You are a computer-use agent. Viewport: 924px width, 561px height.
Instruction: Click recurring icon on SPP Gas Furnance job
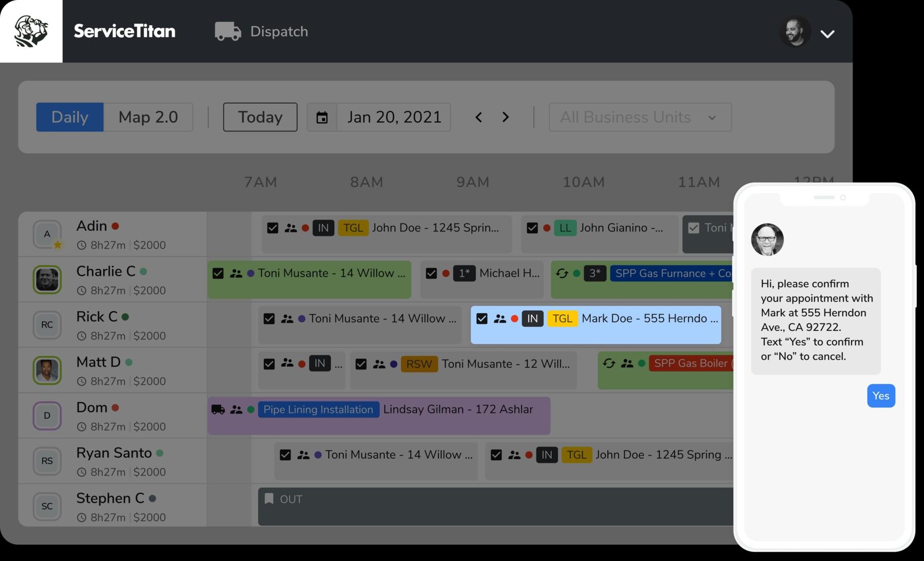(562, 273)
